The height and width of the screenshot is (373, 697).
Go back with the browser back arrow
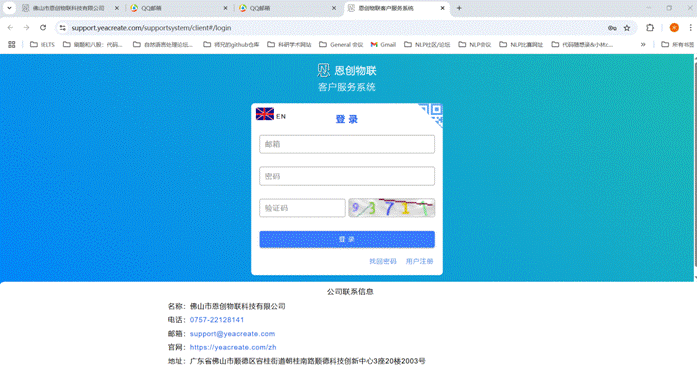10,28
